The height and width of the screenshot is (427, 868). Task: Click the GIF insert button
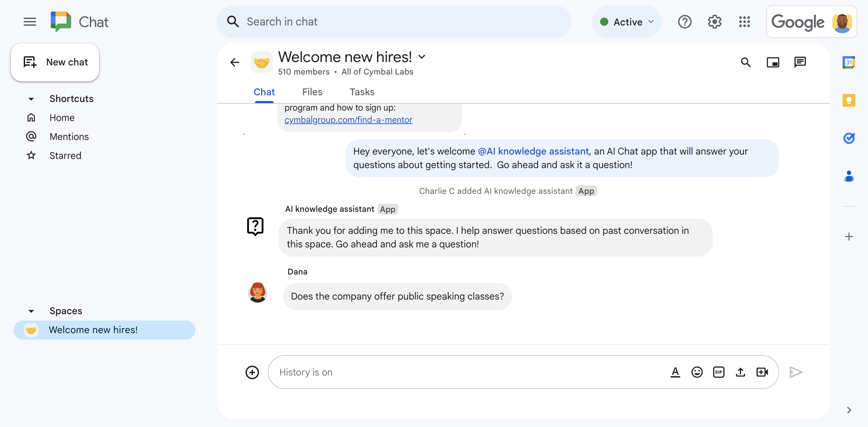[718, 372]
